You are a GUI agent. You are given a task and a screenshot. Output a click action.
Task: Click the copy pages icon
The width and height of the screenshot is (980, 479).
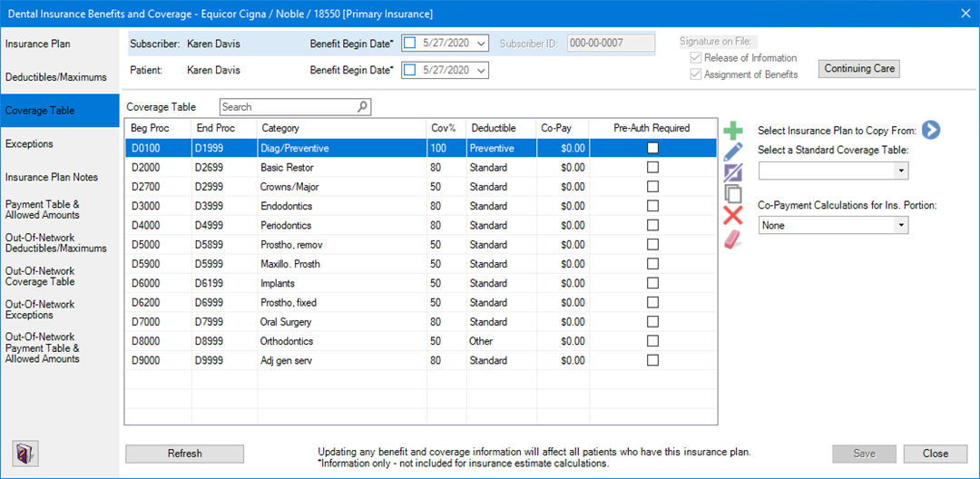(x=732, y=193)
